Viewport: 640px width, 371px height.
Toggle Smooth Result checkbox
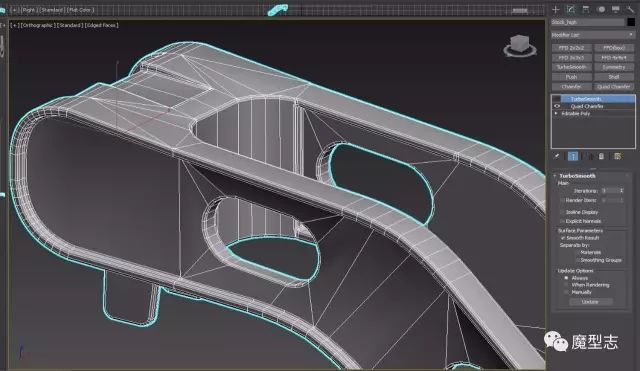point(562,238)
